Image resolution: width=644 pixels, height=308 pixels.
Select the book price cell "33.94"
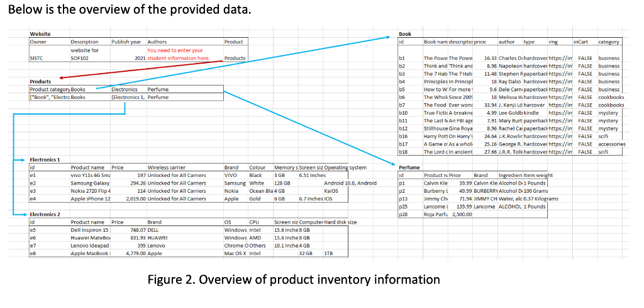pos(491,105)
